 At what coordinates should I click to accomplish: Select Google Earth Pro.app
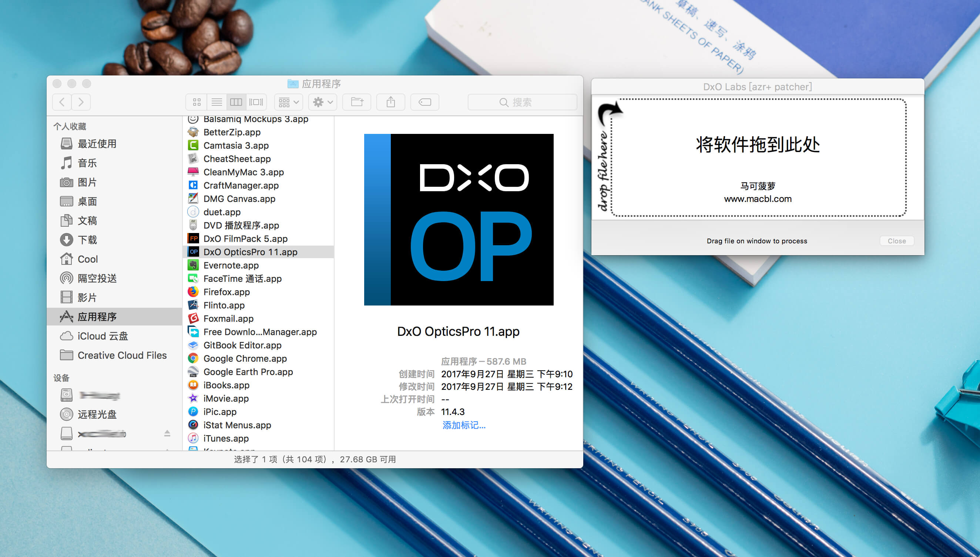pyautogui.click(x=259, y=372)
